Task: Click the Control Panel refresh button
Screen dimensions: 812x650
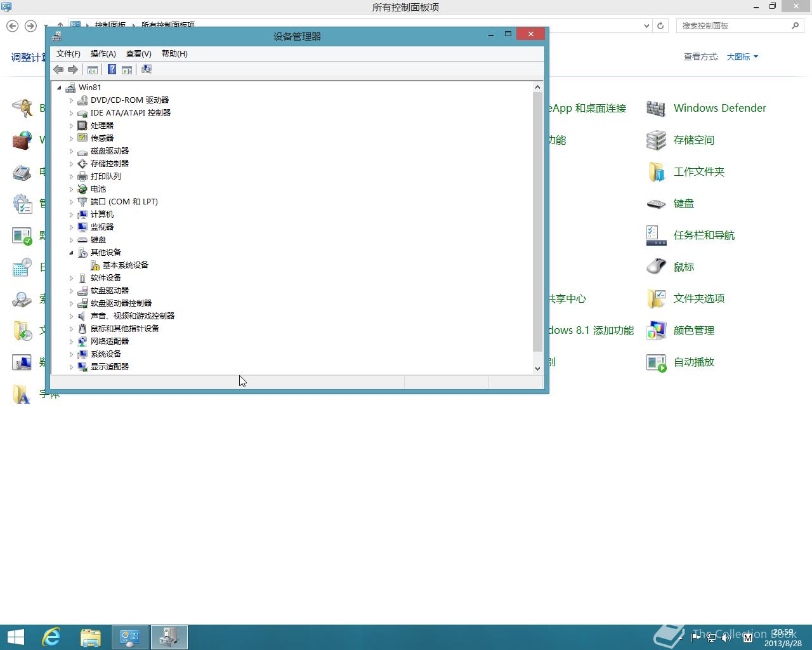Action: pos(660,25)
